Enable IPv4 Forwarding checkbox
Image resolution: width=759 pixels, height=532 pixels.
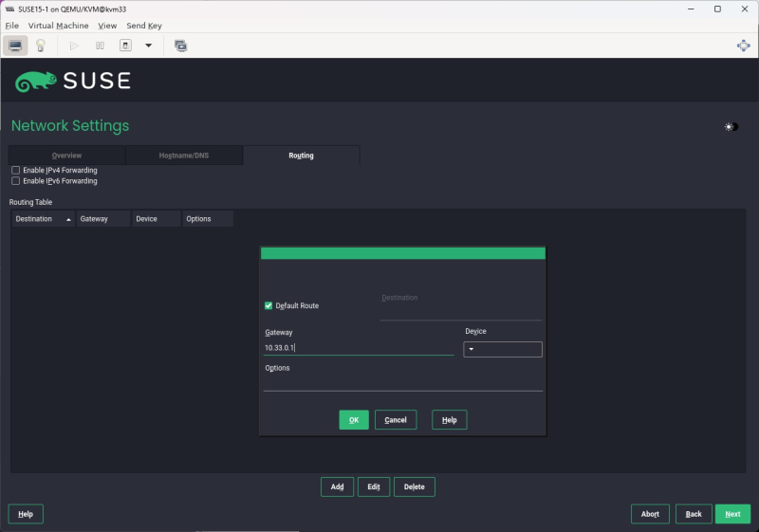tap(16, 171)
